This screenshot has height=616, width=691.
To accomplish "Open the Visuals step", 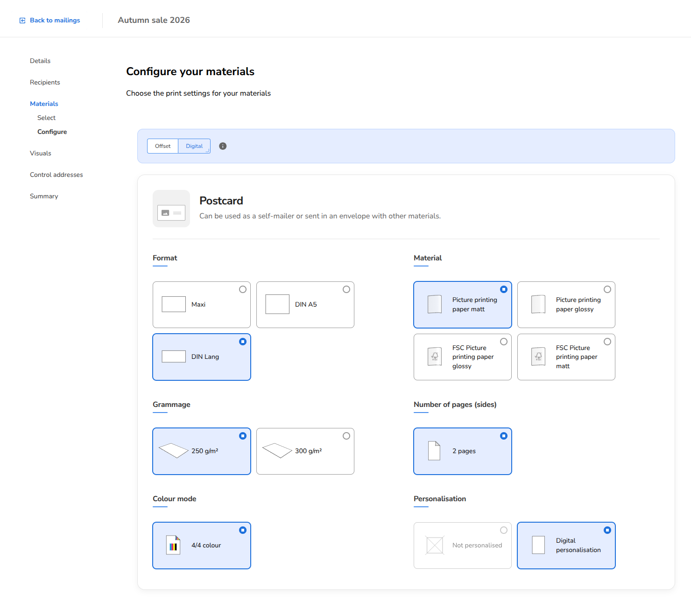I will tap(41, 153).
